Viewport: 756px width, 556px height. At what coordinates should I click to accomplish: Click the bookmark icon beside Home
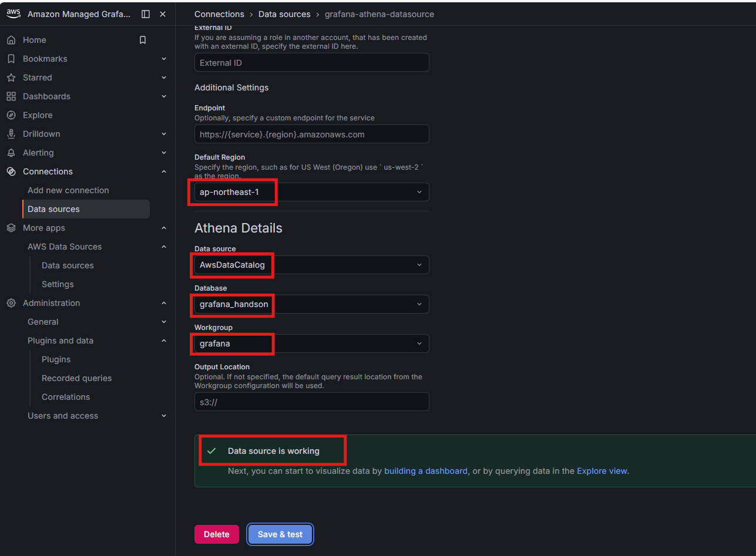click(x=143, y=40)
